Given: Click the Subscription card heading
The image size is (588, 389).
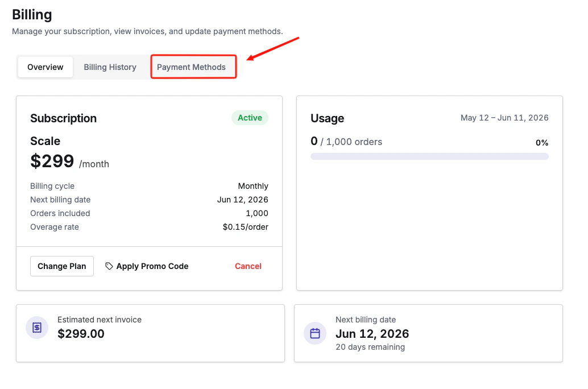Looking at the screenshot, I should click(63, 118).
